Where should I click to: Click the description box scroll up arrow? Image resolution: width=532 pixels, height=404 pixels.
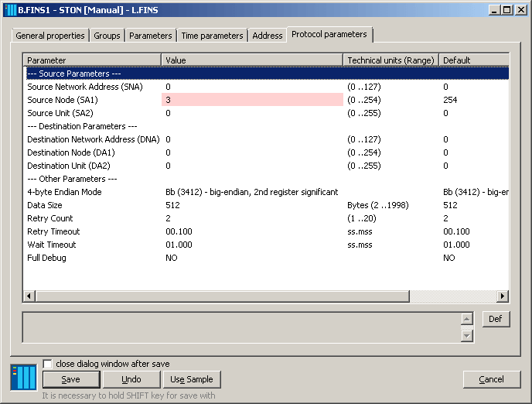pos(466,319)
